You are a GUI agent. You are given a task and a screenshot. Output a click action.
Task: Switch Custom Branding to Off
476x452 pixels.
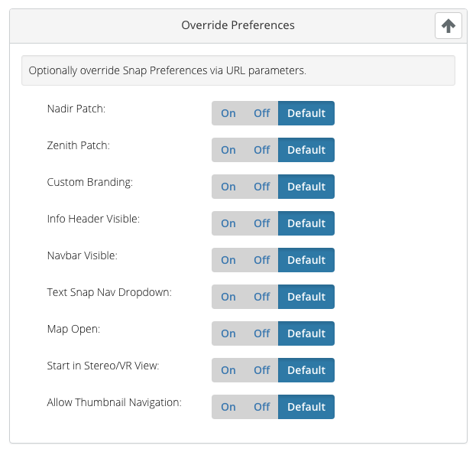261,187
